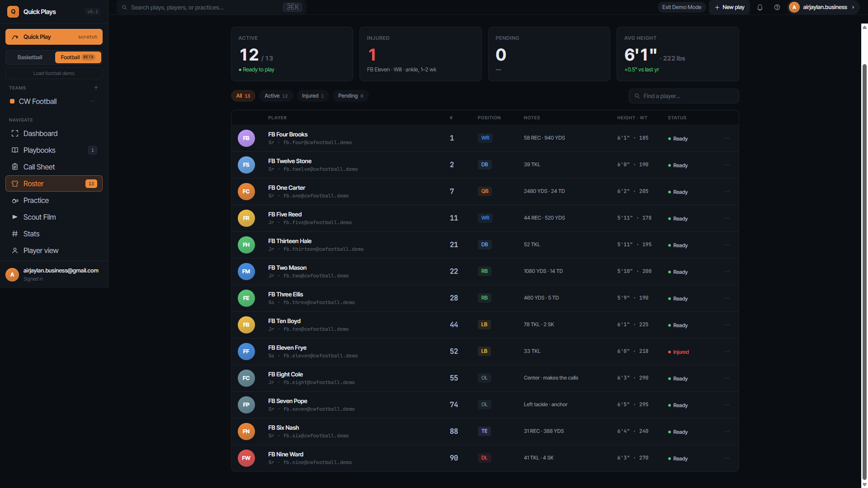Open CW Football team options ellipsis
Screen dimensions: 868x488
(93, 101)
